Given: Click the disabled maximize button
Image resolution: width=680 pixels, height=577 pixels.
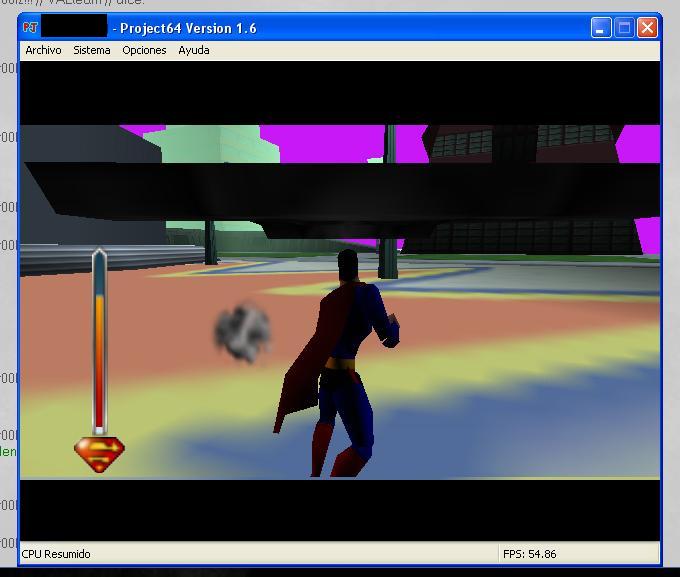Looking at the screenshot, I should click(x=624, y=28).
